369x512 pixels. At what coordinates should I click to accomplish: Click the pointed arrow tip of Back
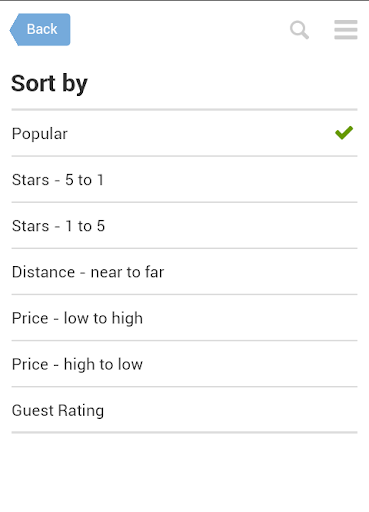[x=13, y=30]
